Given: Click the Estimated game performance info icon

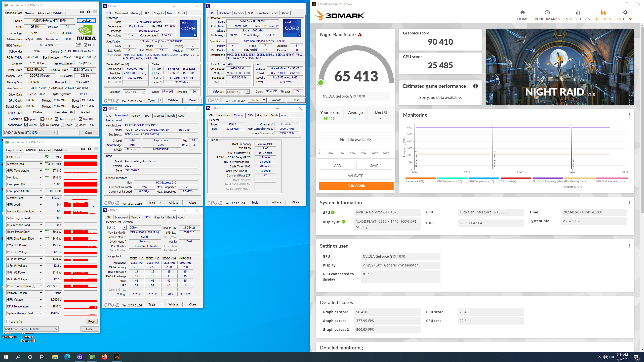Looking at the screenshot, I should (x=475, y=86).
